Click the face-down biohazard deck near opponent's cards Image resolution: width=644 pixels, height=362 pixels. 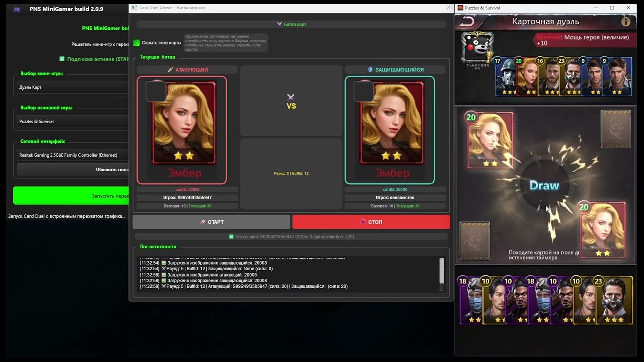(615, 129)
